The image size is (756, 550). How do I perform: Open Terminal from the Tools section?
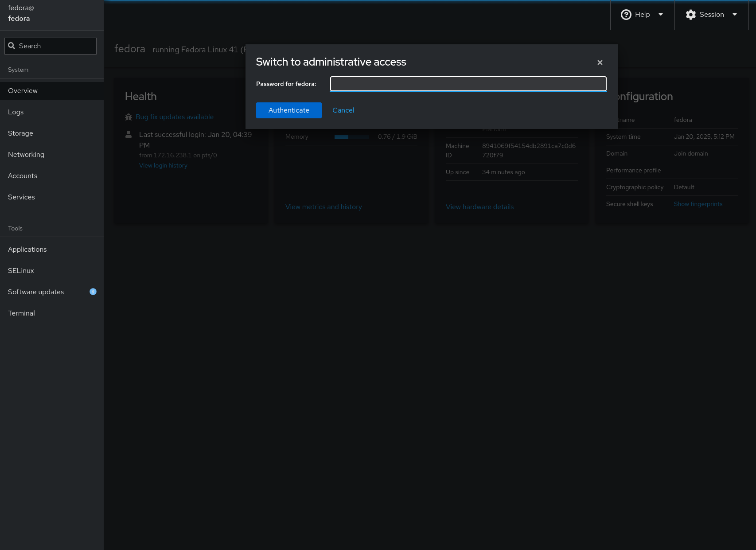pos(21,313)
